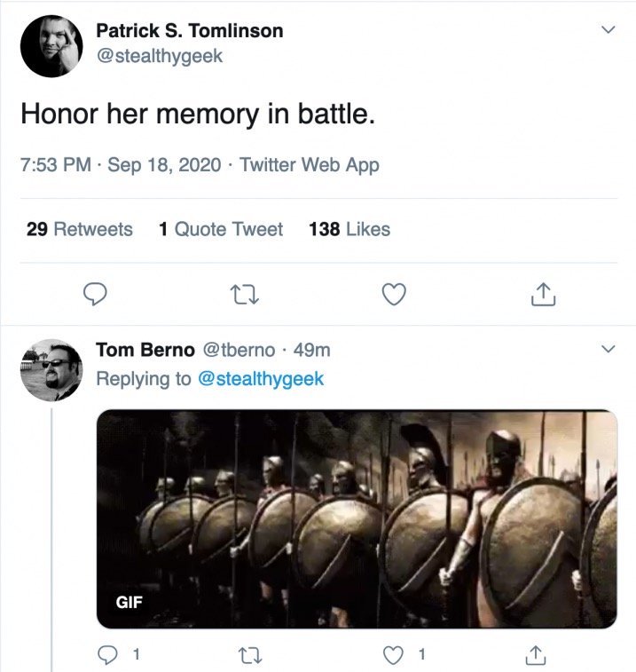Like the "Honor her memory in battle" tweet
Image resolution: width=636 pixels, height=672 pixels.
394,294
